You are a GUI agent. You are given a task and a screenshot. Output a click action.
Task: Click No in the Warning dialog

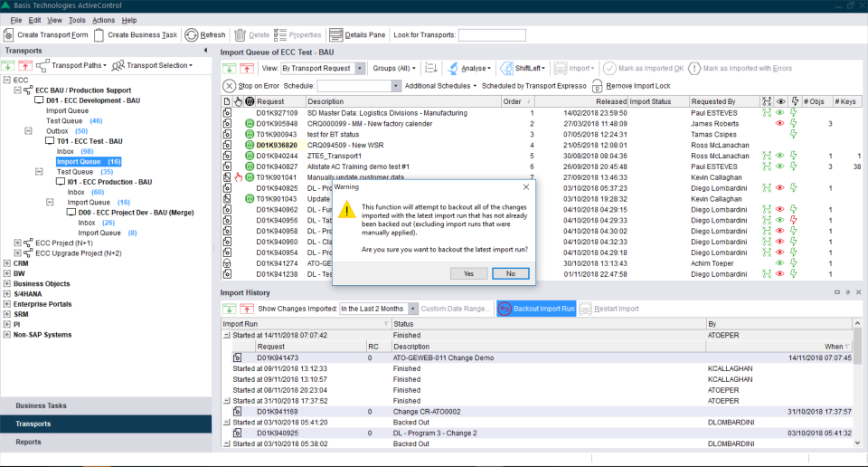510,273
